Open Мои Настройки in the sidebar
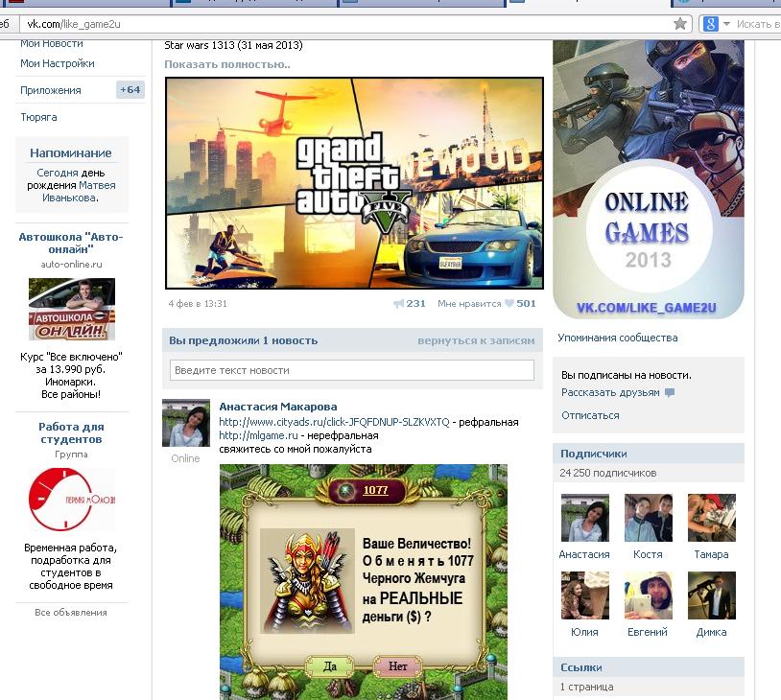 (x=58, y=63)
